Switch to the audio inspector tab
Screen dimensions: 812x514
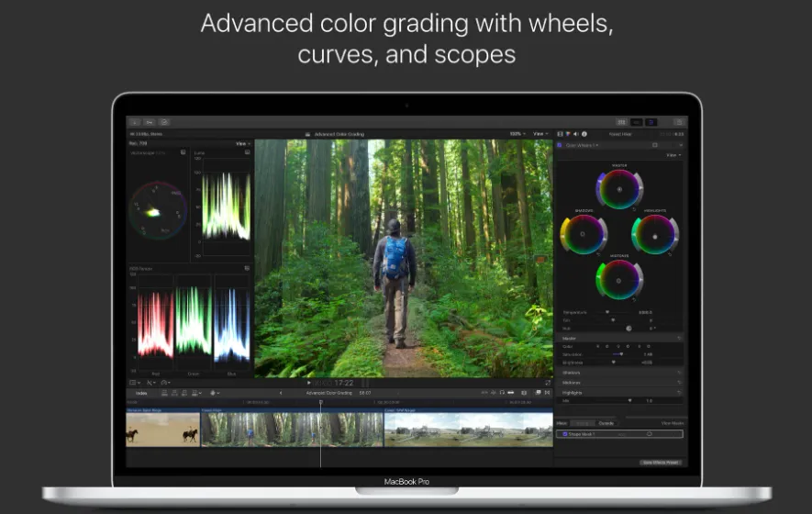point(576,134)
